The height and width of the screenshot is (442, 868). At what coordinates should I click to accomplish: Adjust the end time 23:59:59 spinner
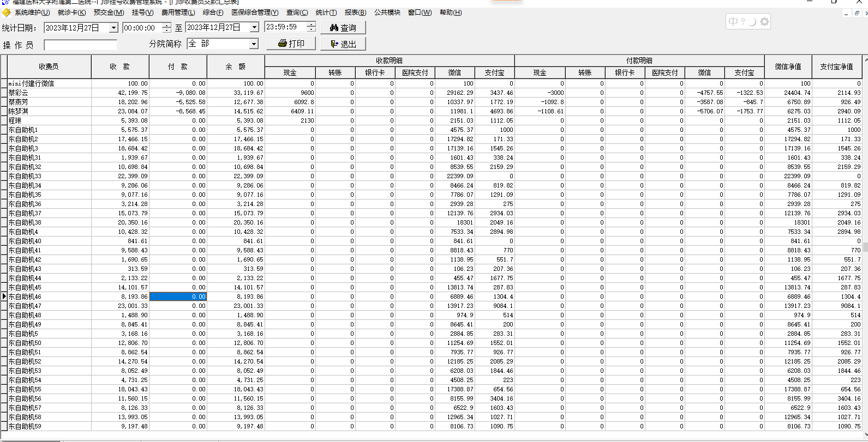click(311, 27)
